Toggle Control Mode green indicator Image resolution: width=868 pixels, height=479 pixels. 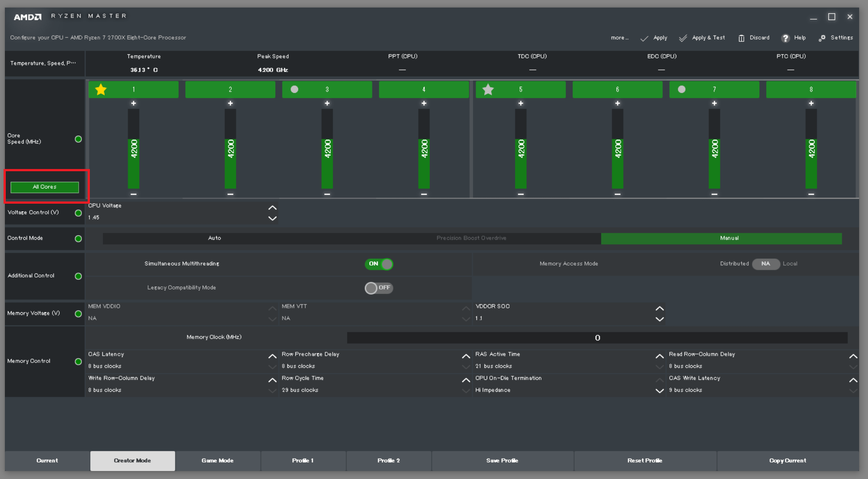point(78,239)
